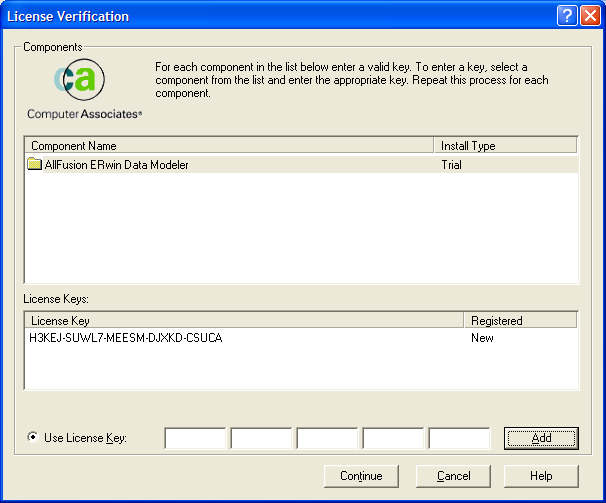Click the title bar Help question mark button

pos(567,16)
